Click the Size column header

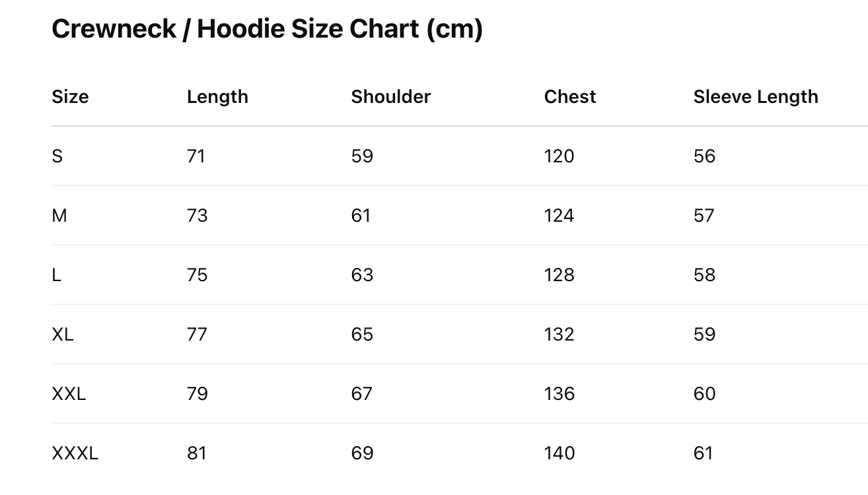pos(70,96)
